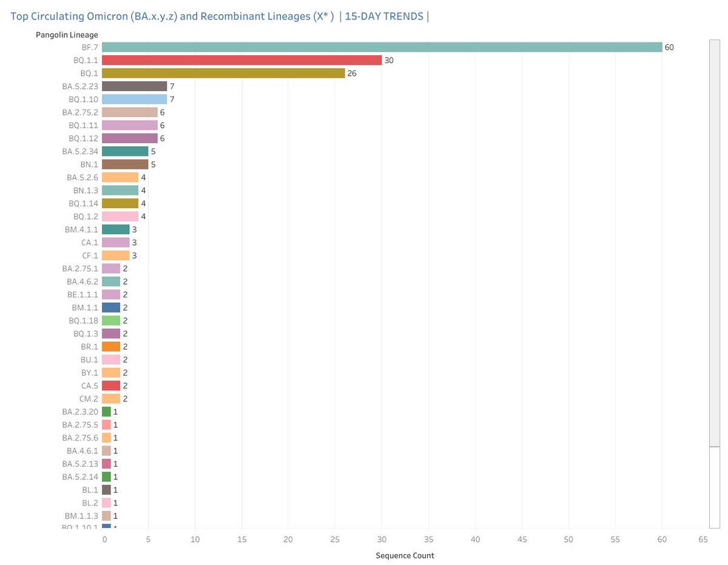The image size is (728, 565).
Task: Click the light green BQ.1.18 bar
Action: tap(111, 320)
